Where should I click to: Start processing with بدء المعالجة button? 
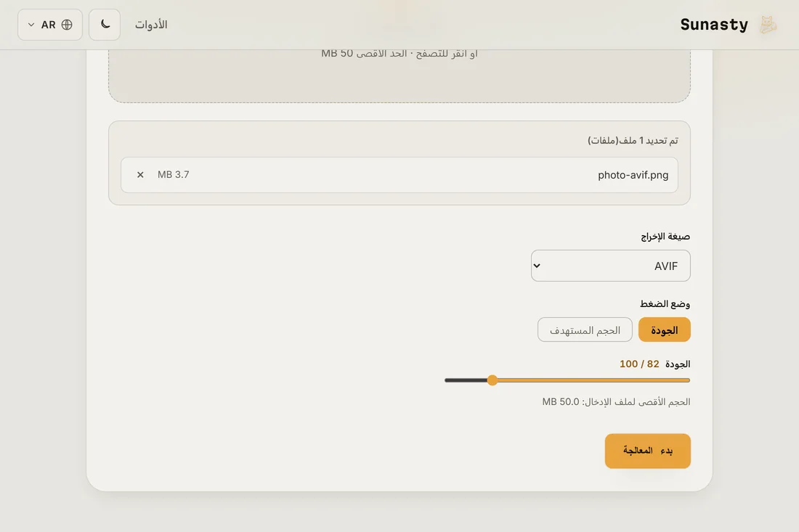[648, 451]
